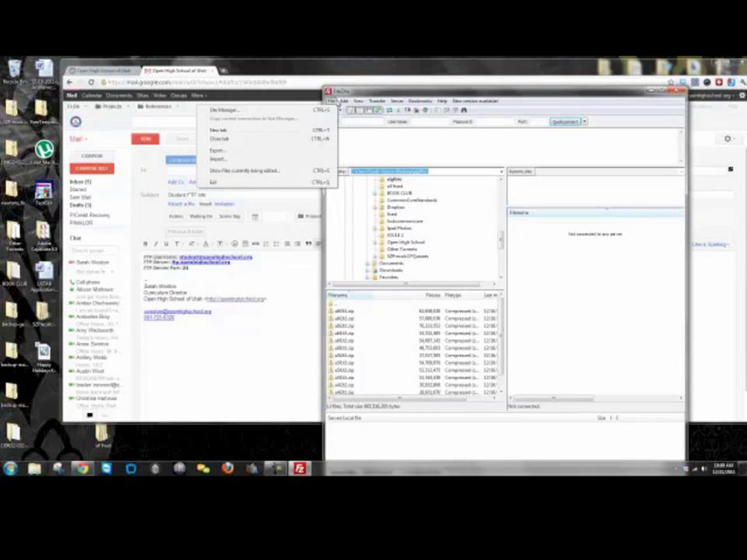Click the Underline formatting icon
Viewport: 747px width, 560px height.
(166, 244)
